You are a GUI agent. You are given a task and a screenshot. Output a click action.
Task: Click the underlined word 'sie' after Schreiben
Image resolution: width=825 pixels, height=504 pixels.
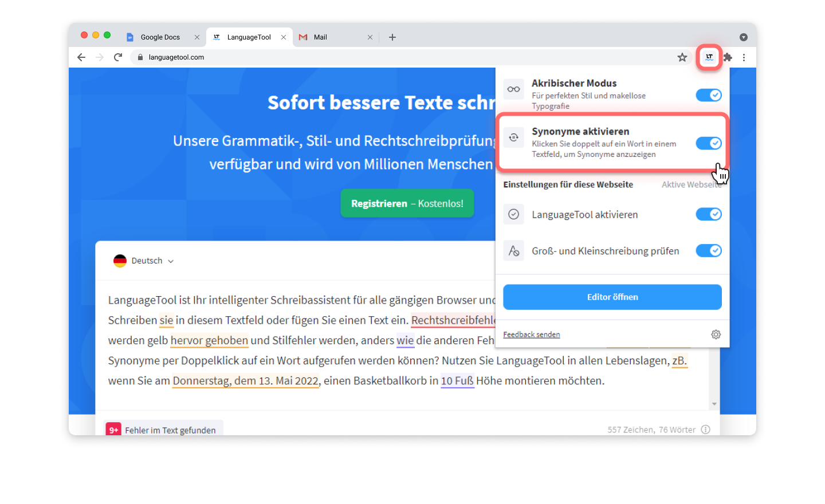tap(166, 320)
